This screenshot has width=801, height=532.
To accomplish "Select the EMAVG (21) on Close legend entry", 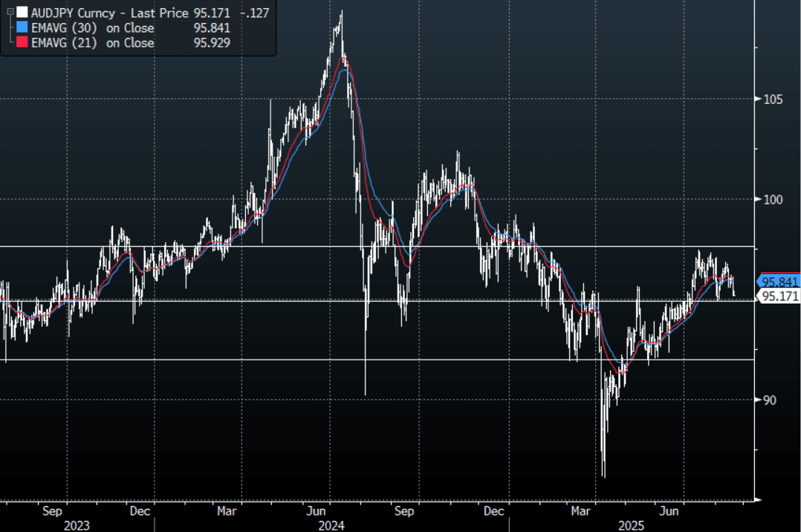I will [92, 43].
